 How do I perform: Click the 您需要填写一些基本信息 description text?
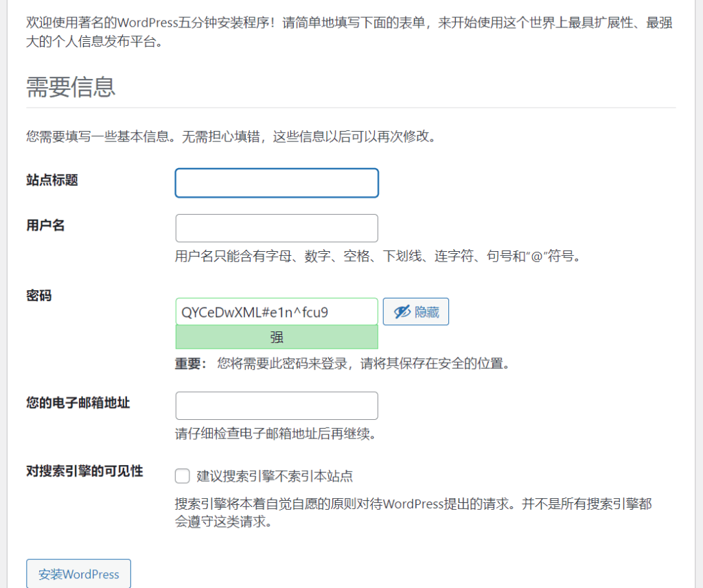231,137
